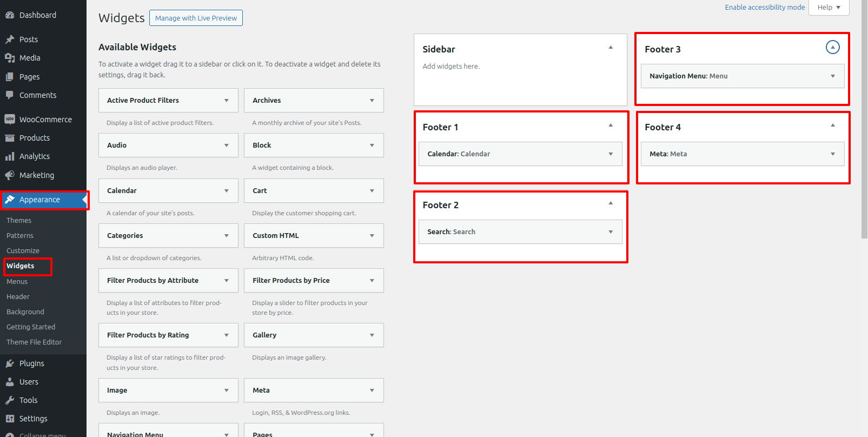Click Enable accessibility mode link

(764, 8)
